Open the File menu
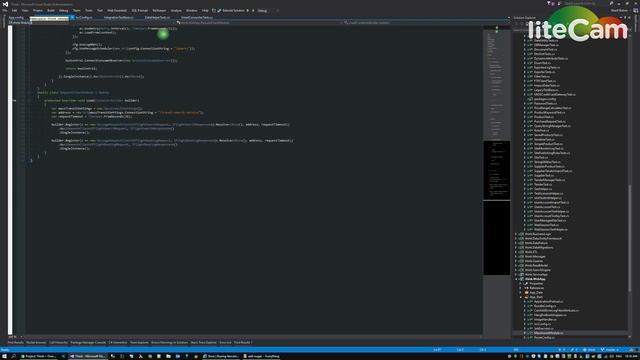The image size is (640, 360). pyautogui.click(x=4, y=11)
